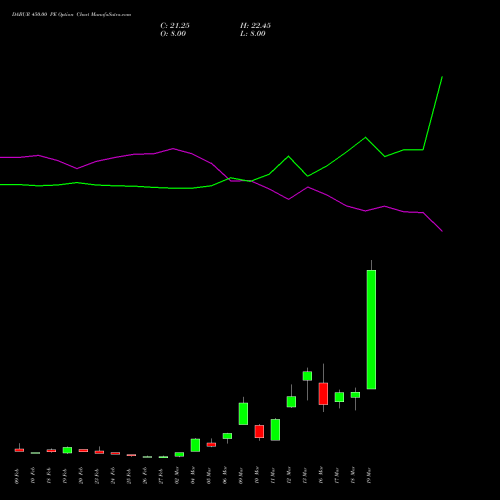Image resolution: width=500 pixels, height=500 pixels.
Task: Click the purple indicator line at its end point
Action: (442, 231)
